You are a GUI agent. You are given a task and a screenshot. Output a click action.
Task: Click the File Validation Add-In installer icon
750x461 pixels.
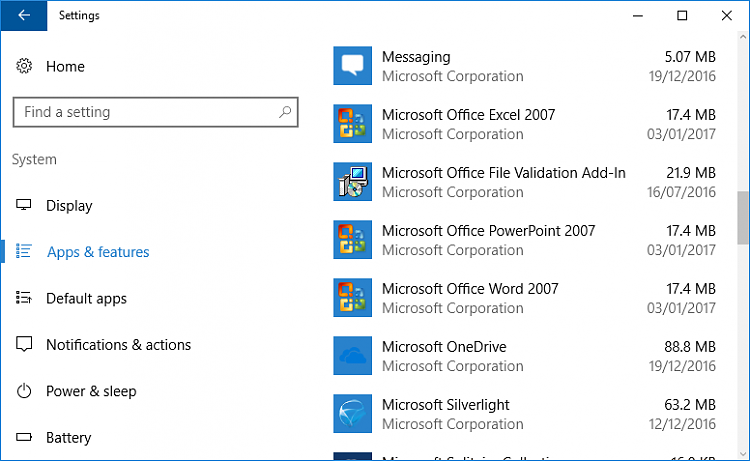(x=353, y=181)
